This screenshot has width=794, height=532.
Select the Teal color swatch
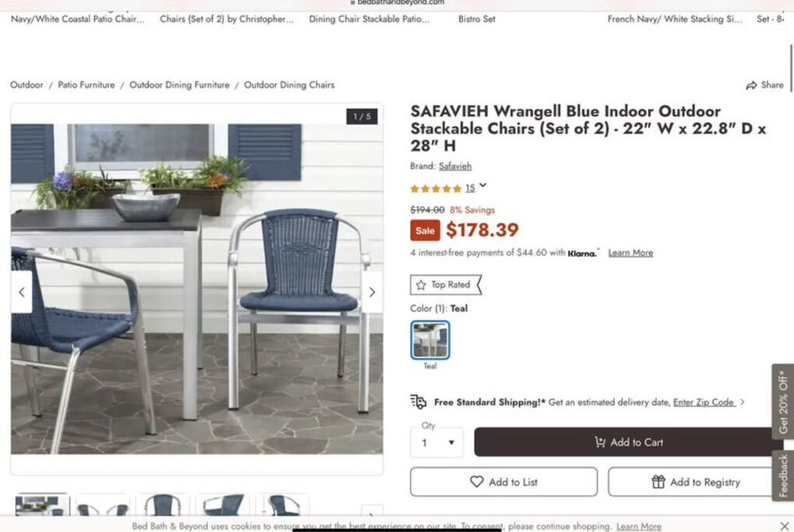[430, 340]
